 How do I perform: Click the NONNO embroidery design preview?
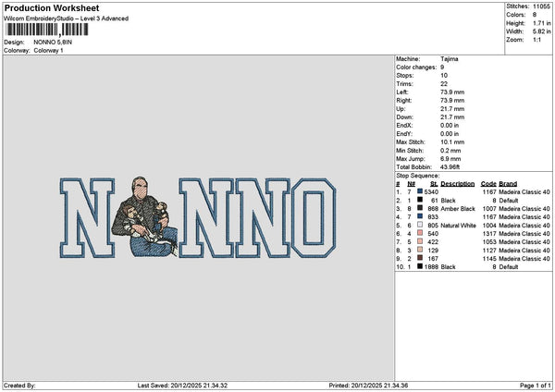coord(198,217)
